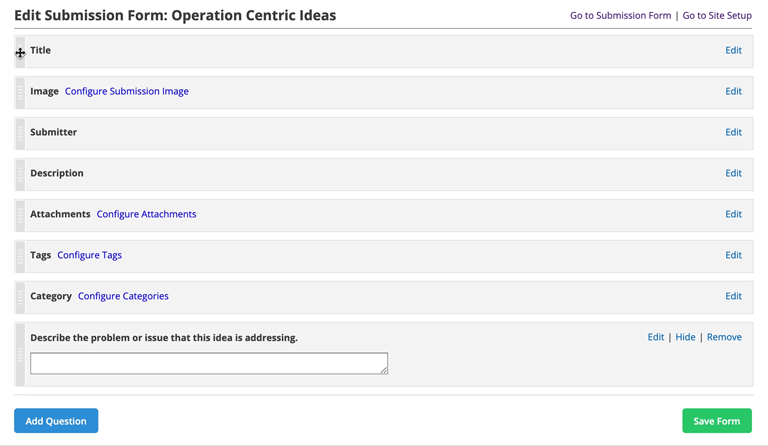Click the Add Question button

(x=56, y=421)
